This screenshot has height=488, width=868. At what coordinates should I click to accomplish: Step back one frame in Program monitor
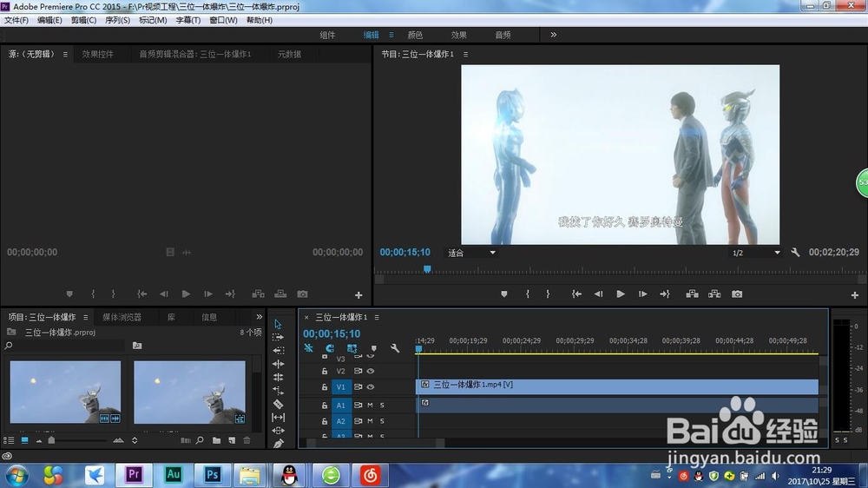pyautogui.click(x=598, y=294)
